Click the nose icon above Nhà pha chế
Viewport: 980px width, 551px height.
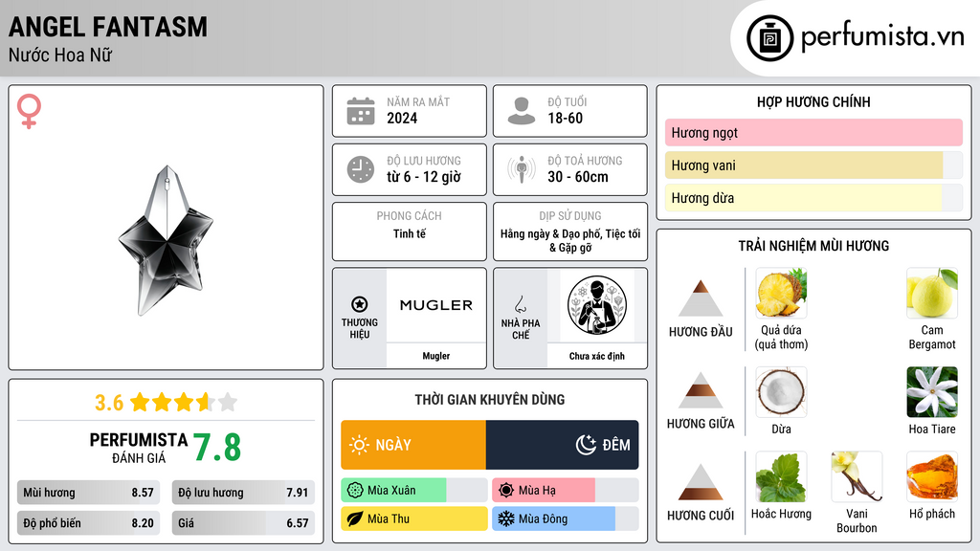click(x=520, y=304)
